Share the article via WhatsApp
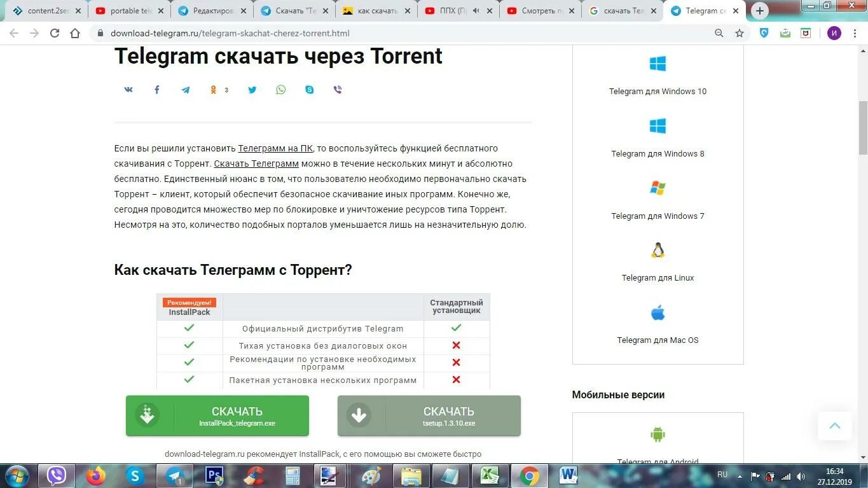Viewport: 868px width, 488px height. 281,90
